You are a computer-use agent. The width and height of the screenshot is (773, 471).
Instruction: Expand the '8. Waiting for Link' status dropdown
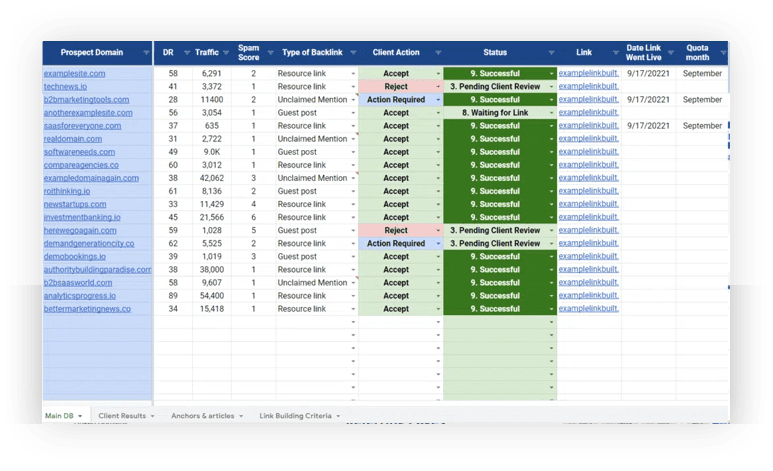tap(551, 113)
